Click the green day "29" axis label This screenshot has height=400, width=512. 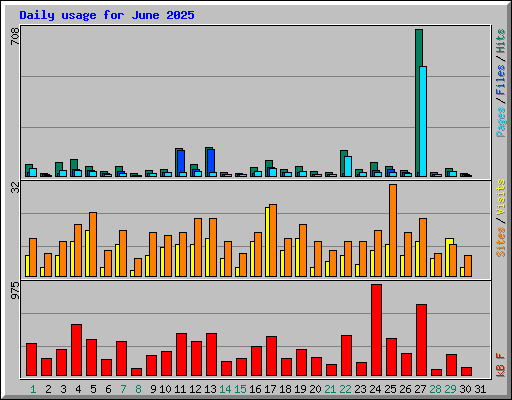(450, 389)
